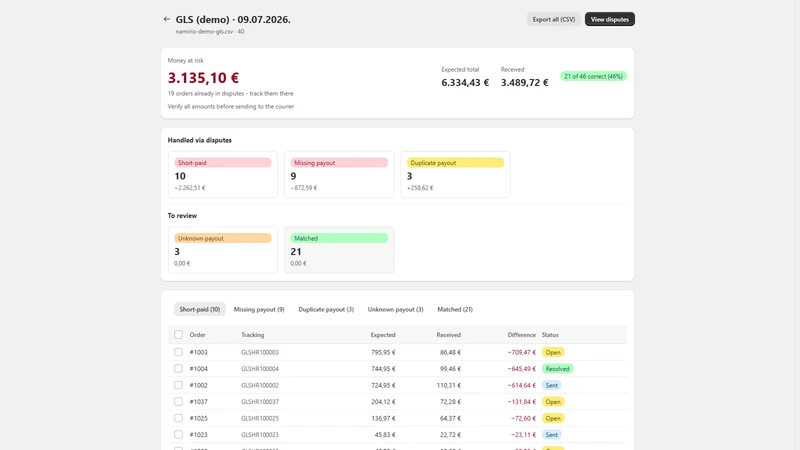Click the Difference column header

521,335
